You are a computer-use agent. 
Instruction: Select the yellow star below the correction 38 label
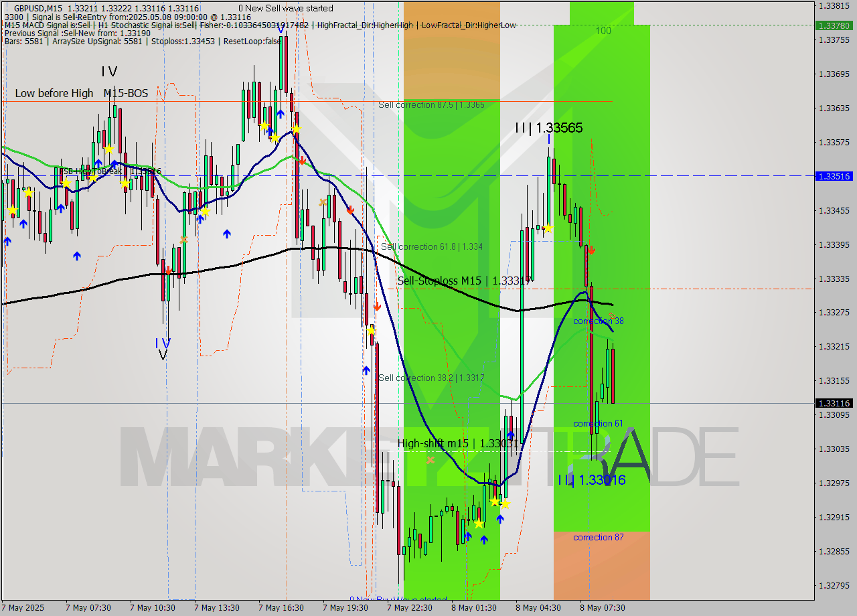coord(548,228)
